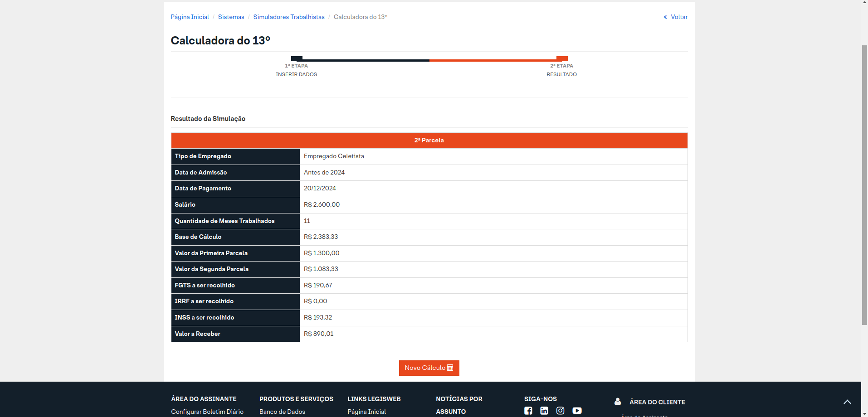868x417 pixels.
Task: Click the Tipo de Empregado row label
Action: [203, 156]
